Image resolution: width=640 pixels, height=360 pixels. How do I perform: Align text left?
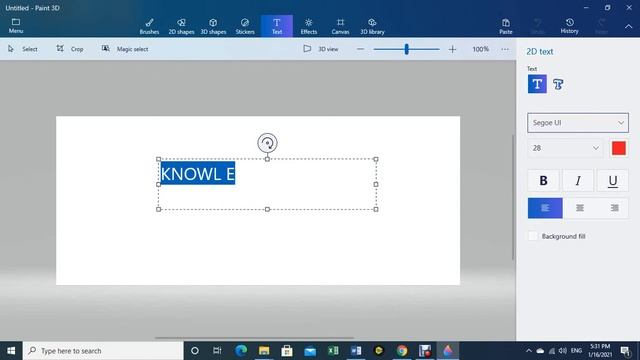(x=545, y=208)
